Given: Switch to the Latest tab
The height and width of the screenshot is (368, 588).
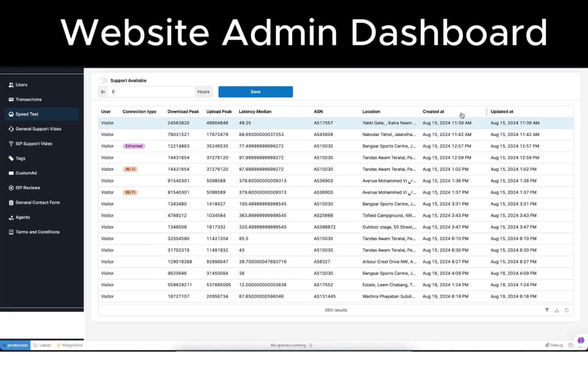Looking at the screenshot, I should 42,345.
